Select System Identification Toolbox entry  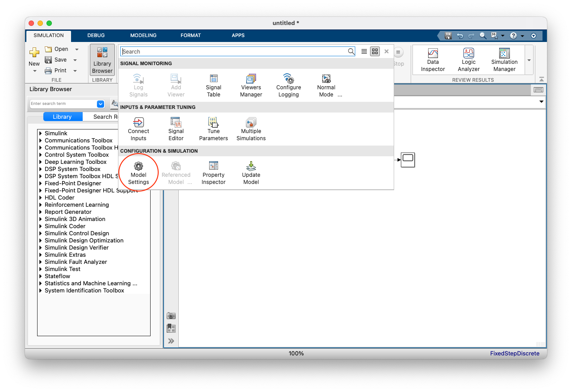click(84, 291)
